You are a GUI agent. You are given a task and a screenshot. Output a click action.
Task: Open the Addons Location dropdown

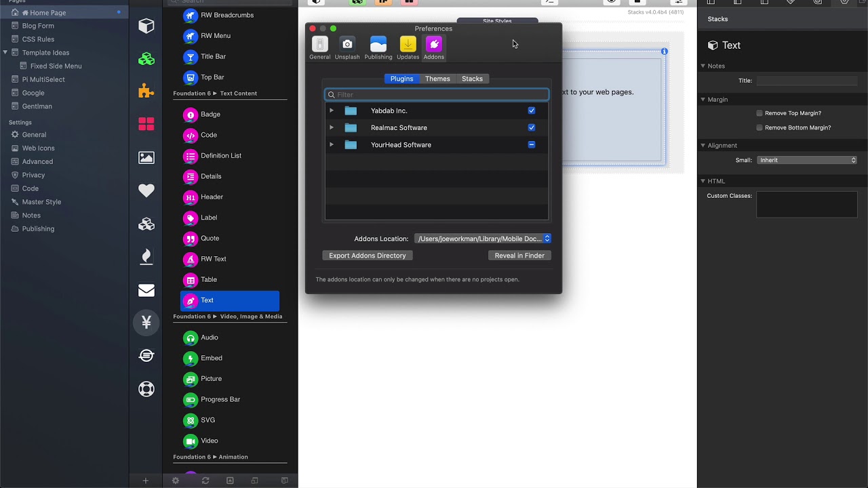pos(483,239)
